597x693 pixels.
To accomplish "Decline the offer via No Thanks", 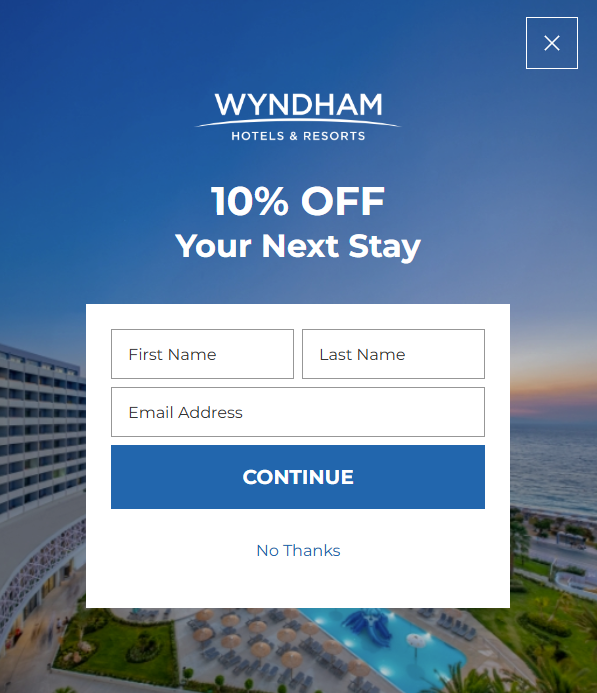I will [x=298, y=551].
